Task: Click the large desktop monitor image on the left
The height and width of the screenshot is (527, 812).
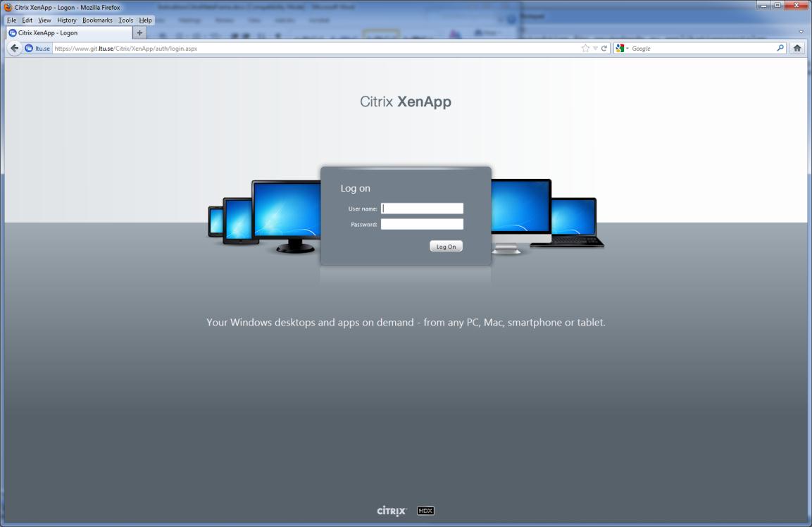Action: point(287,216)
